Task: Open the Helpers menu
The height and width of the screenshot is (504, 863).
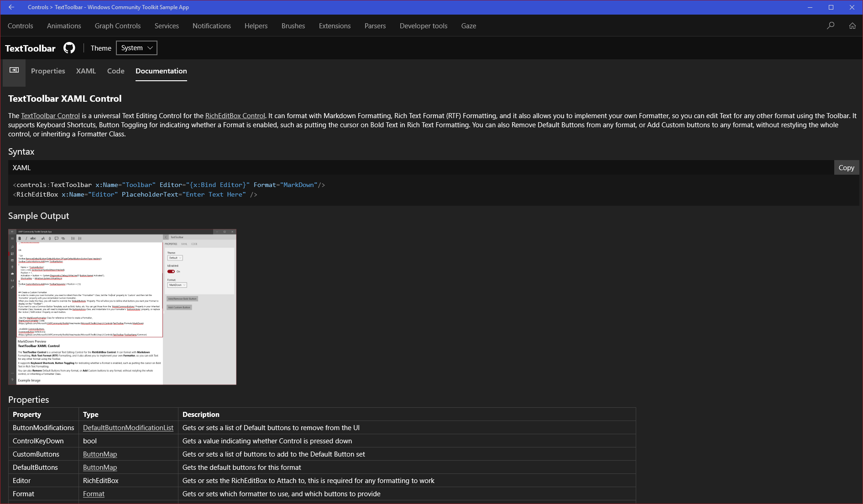Action: pos(256,26)
